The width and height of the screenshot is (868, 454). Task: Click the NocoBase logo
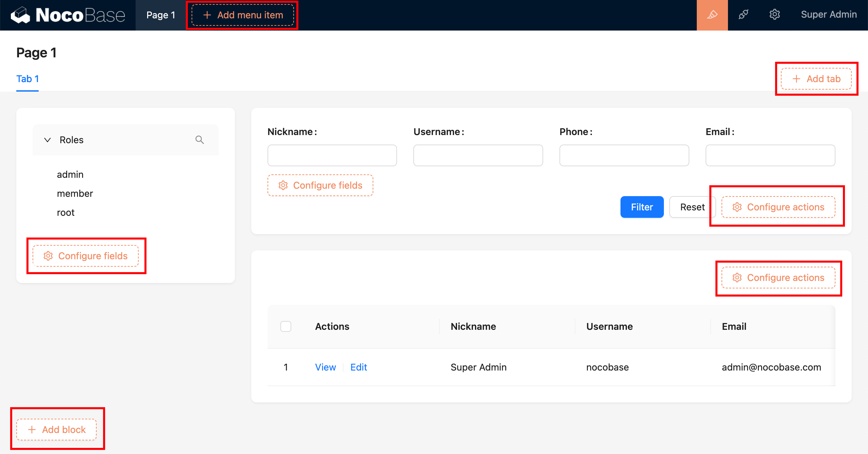point(68,15)
